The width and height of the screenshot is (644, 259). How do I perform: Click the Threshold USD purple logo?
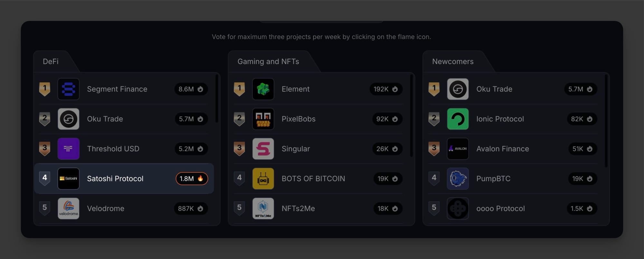coord(68,149)
